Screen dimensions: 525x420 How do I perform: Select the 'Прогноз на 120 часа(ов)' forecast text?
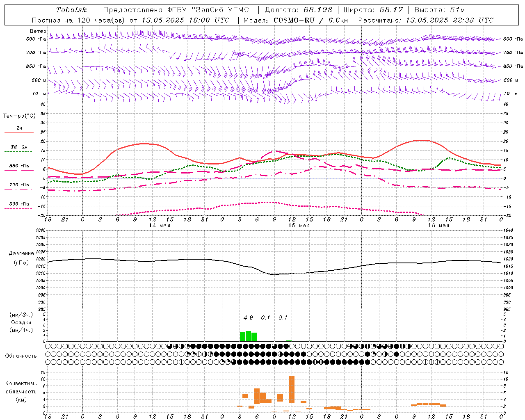click(79, 20)
